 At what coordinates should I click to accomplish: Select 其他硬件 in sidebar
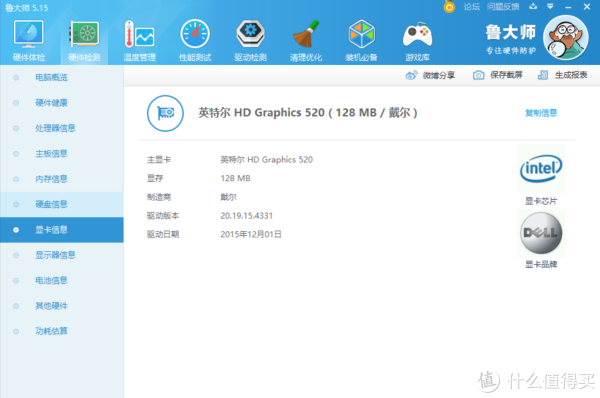(x=62, y=306)
